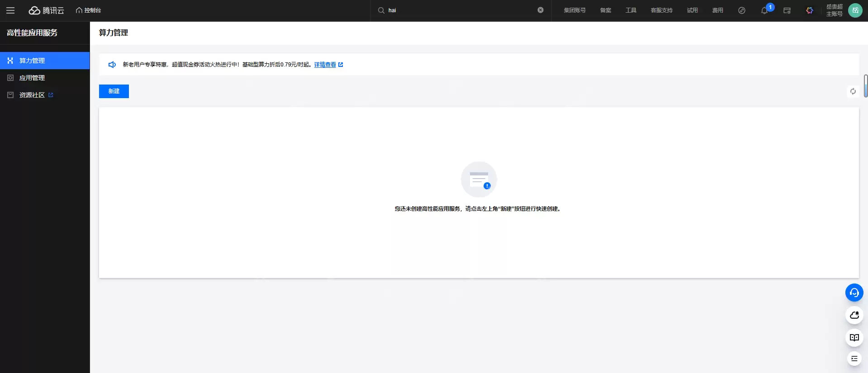The width and height of the screenshot is (868, 373).
Task: Expand the 工具 menu in the top bar
Action: coord(631,10)
